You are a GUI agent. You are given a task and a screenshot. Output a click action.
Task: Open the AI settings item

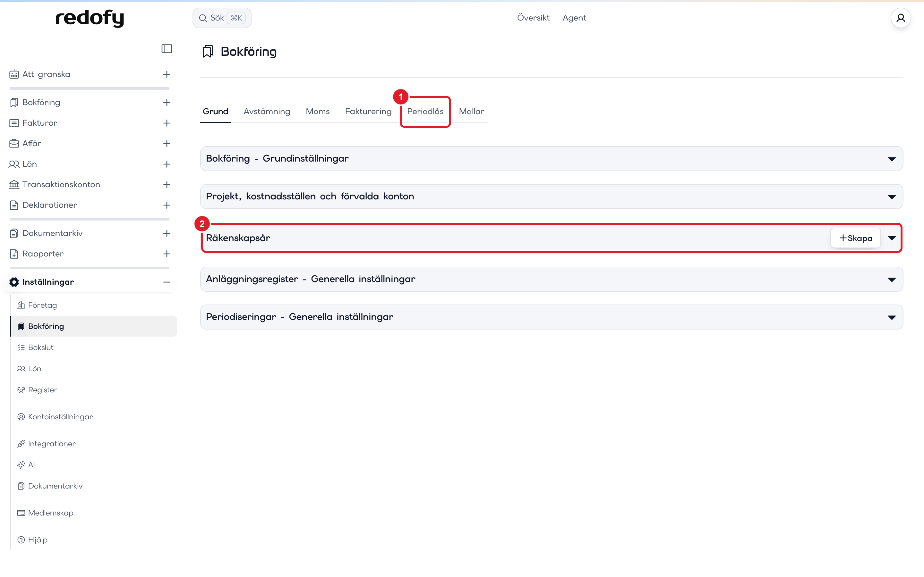(26, 464)
